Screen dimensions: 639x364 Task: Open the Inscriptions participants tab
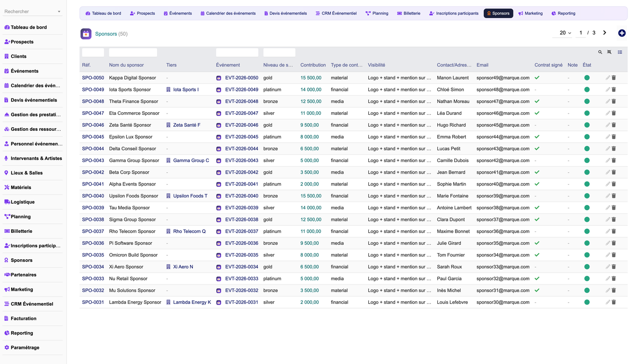point(454,13)
